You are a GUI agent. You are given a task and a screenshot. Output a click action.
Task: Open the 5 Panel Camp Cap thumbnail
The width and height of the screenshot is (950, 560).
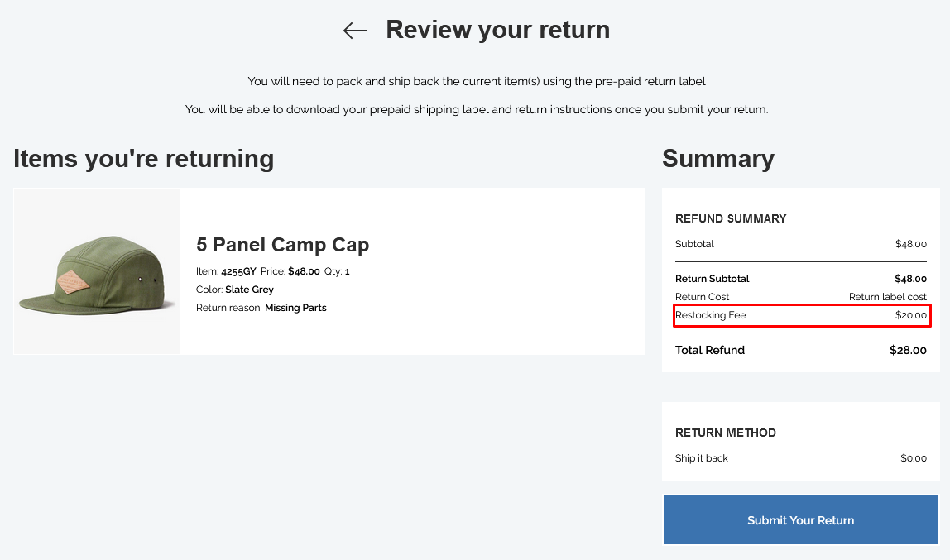tap(97, 271)
